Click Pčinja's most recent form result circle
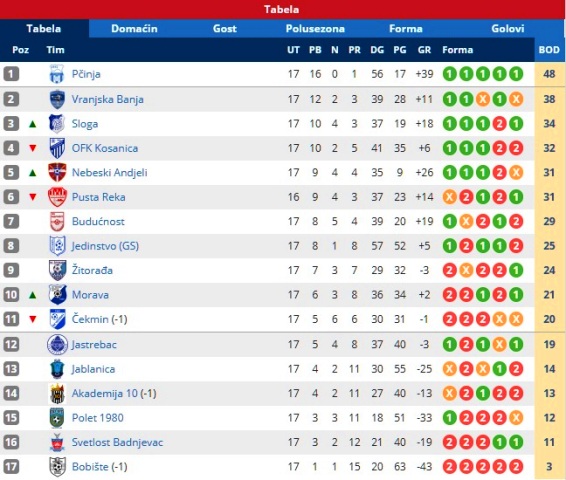The width and height of the screenshot is (566, 480). [x=516, y=74]
